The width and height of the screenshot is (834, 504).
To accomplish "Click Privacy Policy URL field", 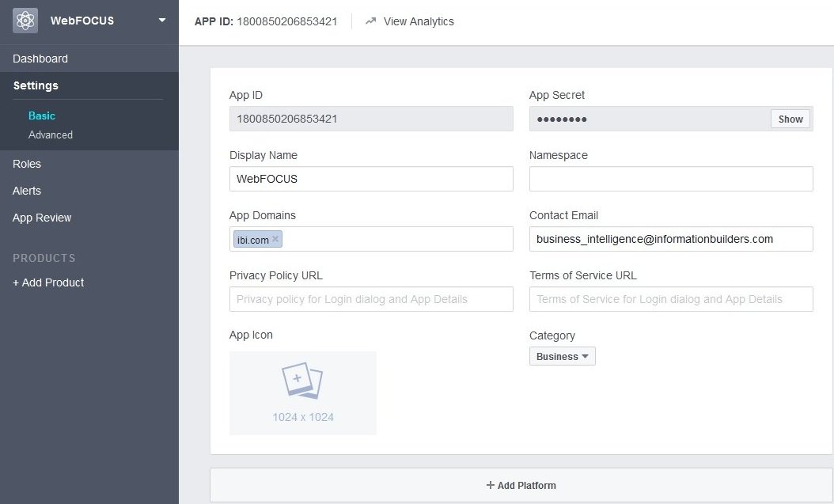I will 371,299.
